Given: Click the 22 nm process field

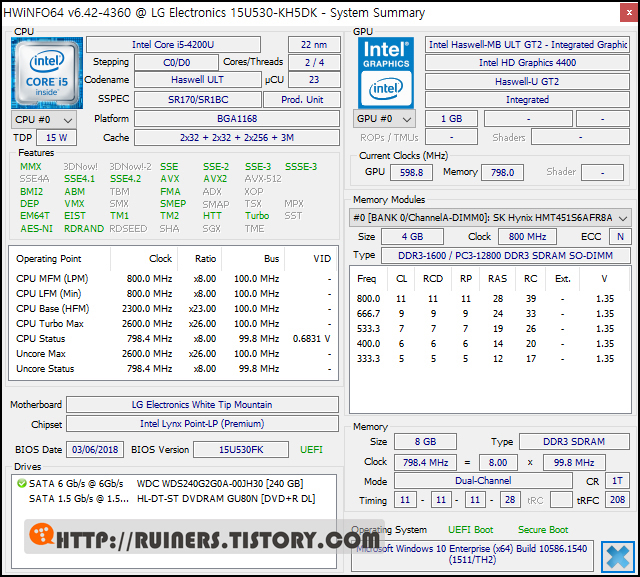Looking at the screenshot, I should coord(314,44).
